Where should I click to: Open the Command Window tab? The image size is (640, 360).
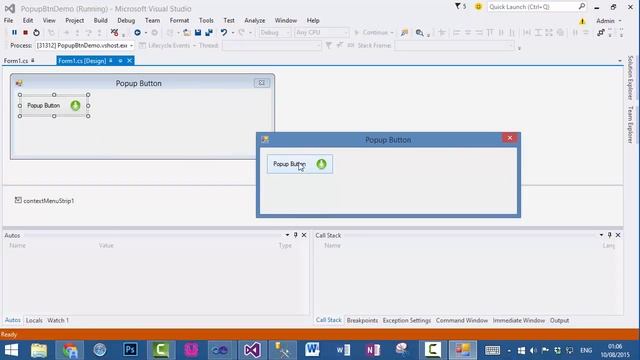(462, 320)
